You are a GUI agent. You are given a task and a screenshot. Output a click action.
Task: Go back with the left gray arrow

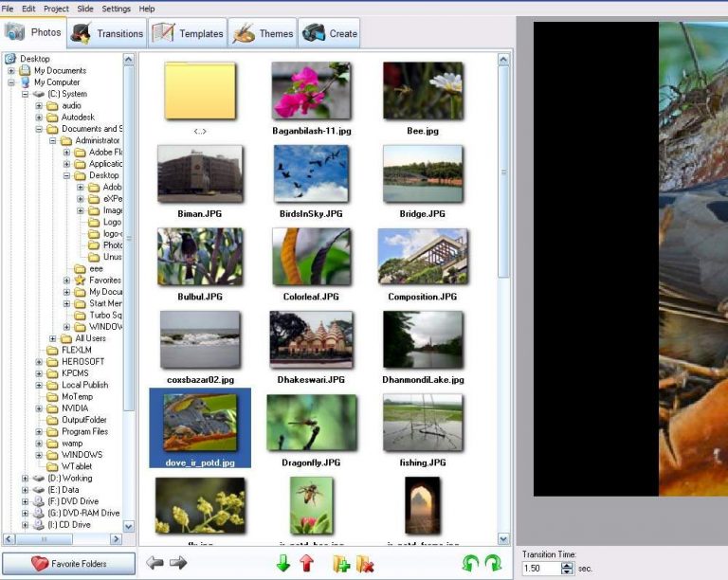click(x=155, y=564)
